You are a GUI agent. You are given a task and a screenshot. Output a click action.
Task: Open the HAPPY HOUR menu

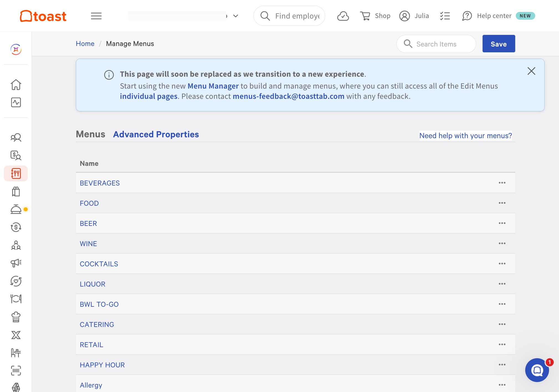click(x=102, y=365)
